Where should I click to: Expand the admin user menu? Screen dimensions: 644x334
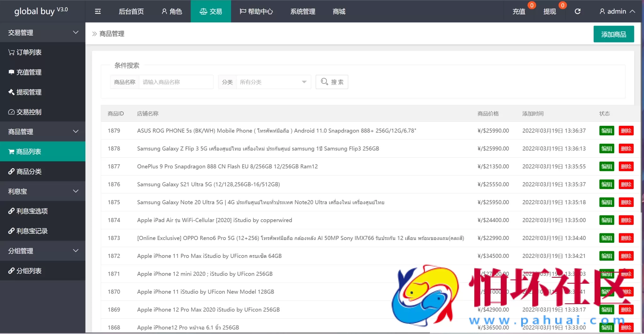tap(617, 12)
